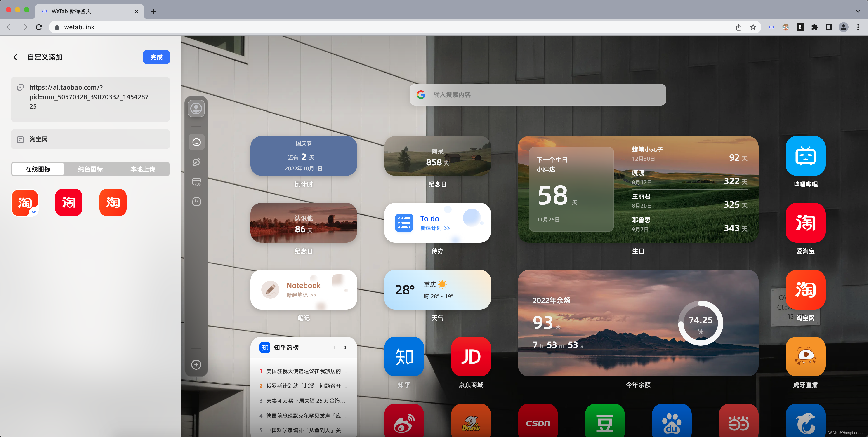This screenshot has width=868, height=437.
Task: Click the 完成 button to finish adding
Action: click(156, 57)
